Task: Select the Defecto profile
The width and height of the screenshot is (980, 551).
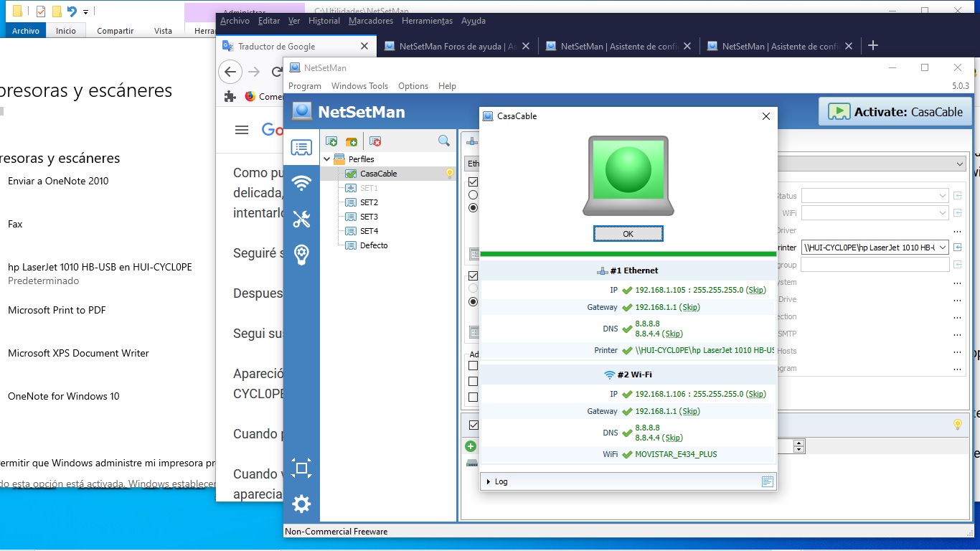Action: 374,245
